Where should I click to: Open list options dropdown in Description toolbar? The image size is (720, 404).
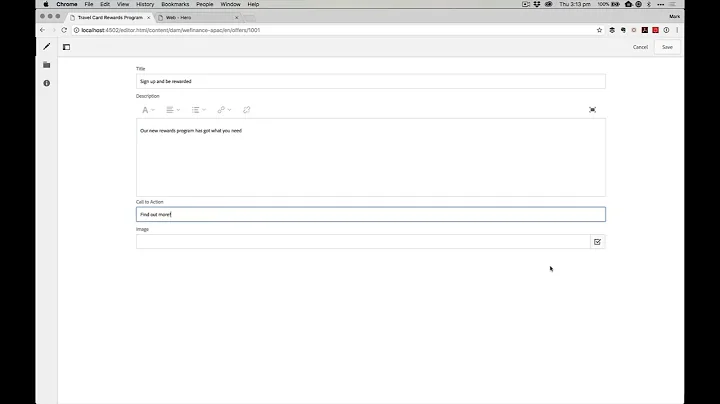click(198, 110)
